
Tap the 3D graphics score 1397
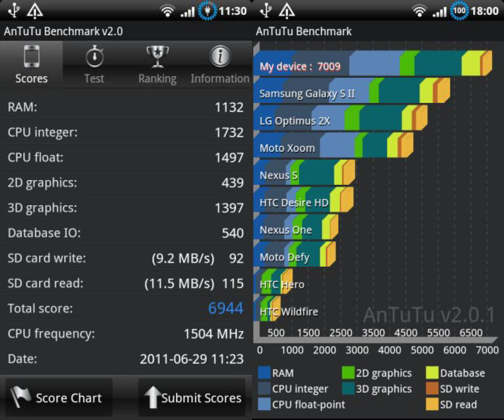click(x=229, y=208)
